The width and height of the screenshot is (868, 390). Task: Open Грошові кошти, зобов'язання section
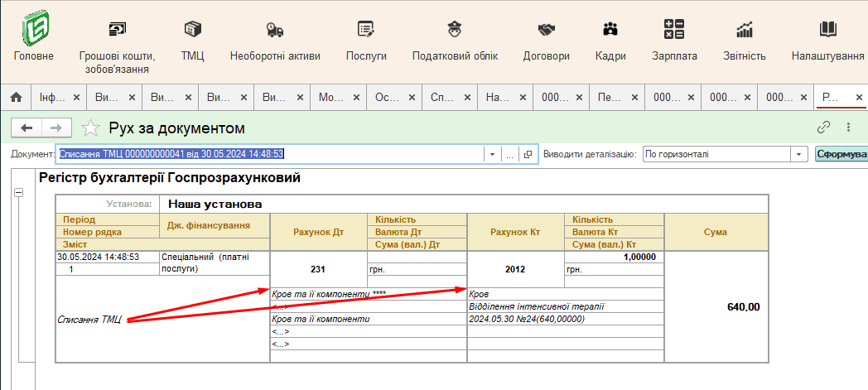tap(117, 30)
